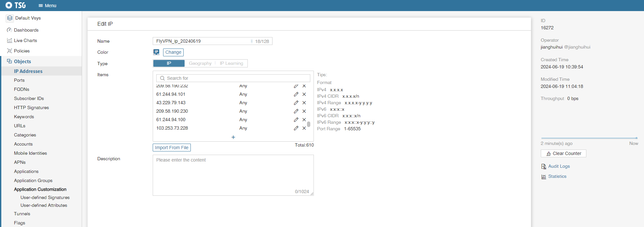Go to Policies in sidebar

click(x=22, y=51)
